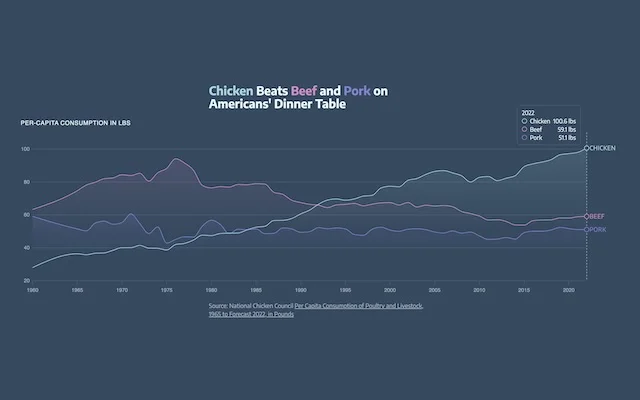Select the Chicken legend circle in tooltip
Viewport: 640px width, 400px height.
(x=524, y=121)
